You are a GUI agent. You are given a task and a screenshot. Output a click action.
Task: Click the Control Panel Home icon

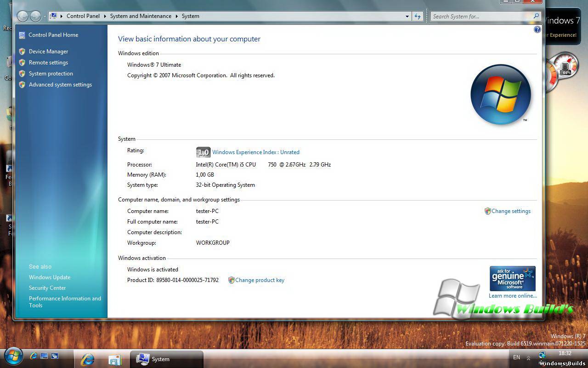click(x=22, y=35)
